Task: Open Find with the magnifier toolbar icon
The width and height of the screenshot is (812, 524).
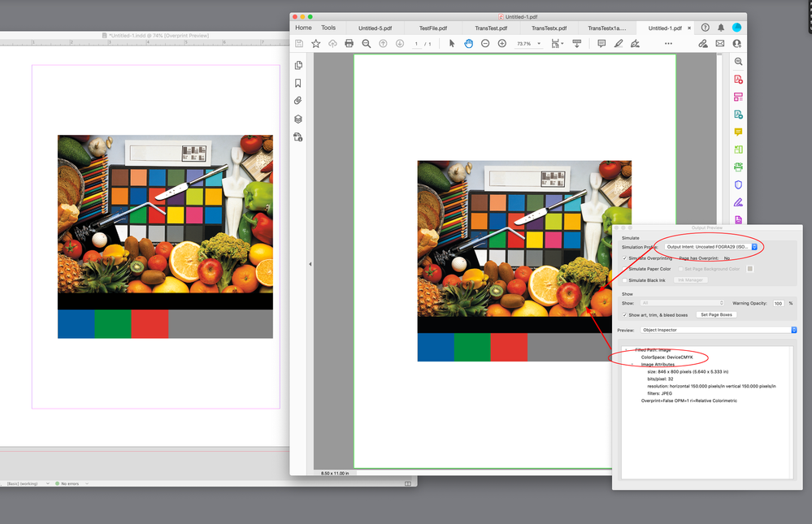Action: point(366,44)
